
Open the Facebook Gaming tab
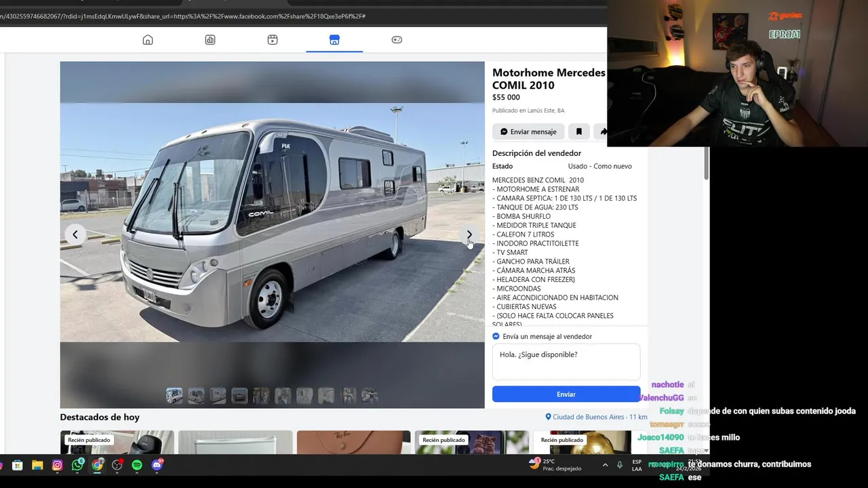(397, 40)
